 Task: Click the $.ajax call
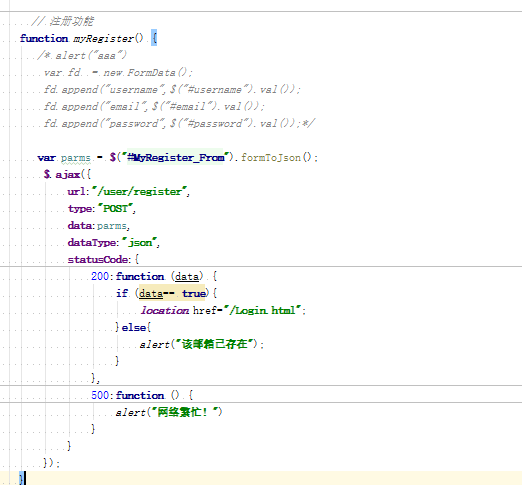point(67,174)
